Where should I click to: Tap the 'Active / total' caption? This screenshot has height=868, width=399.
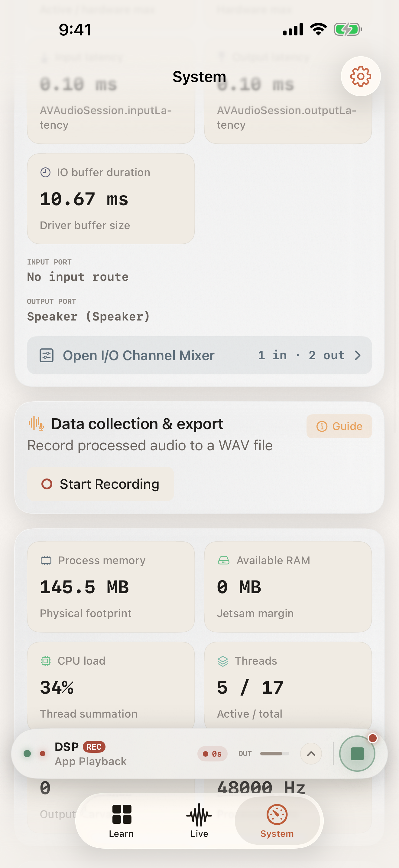coord(249,714)
